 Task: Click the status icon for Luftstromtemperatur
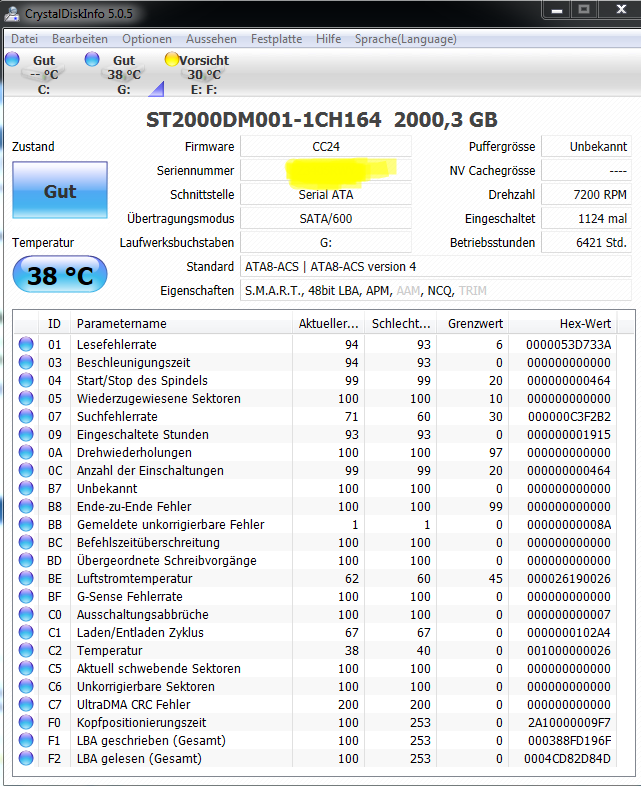pyautogui.click(x=26, y=578)
